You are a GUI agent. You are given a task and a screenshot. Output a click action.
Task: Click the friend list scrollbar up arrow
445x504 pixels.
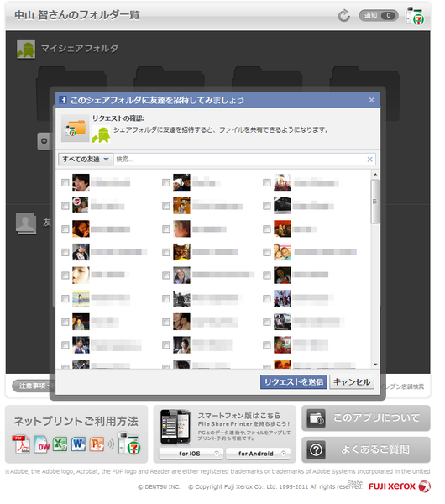pyautogui.click(x=375, y=174)
